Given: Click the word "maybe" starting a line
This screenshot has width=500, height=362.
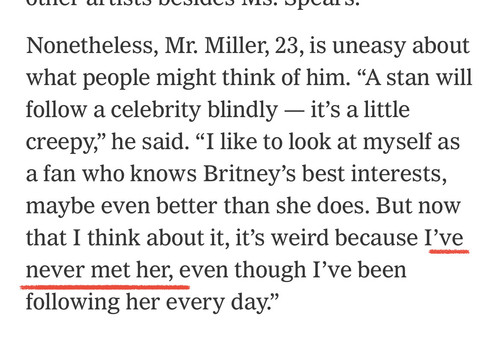Looking at the screenshot, I should click(x=60, y=207).
